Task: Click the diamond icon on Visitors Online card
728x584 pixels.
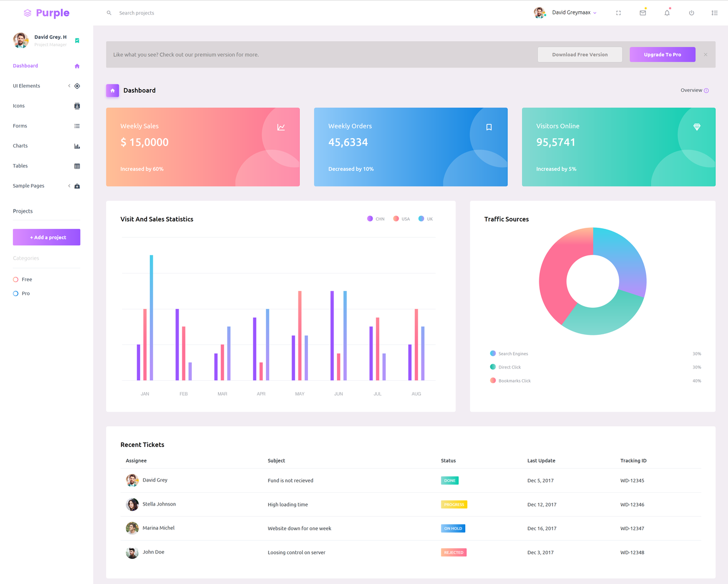Action: 697,127
